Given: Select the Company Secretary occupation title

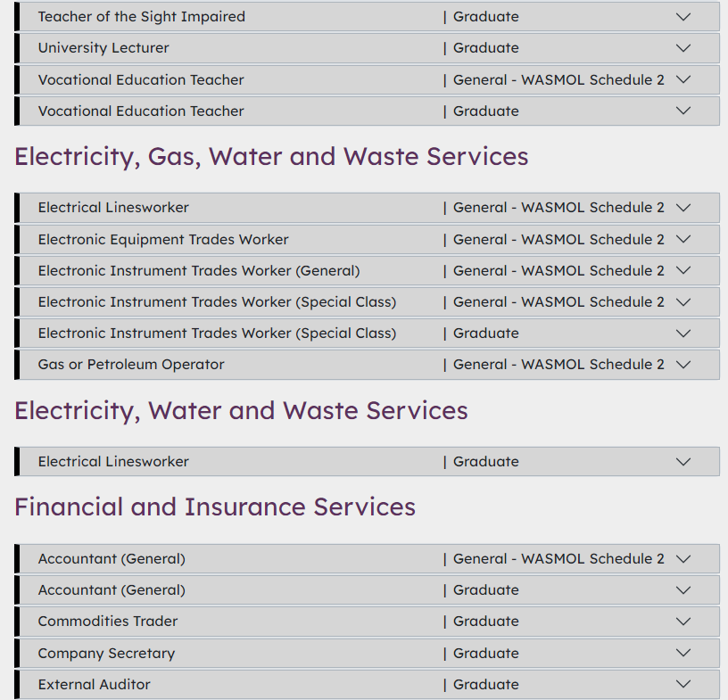Looking at the screenshot, I should pyautogui.click(x=106, y=653).
